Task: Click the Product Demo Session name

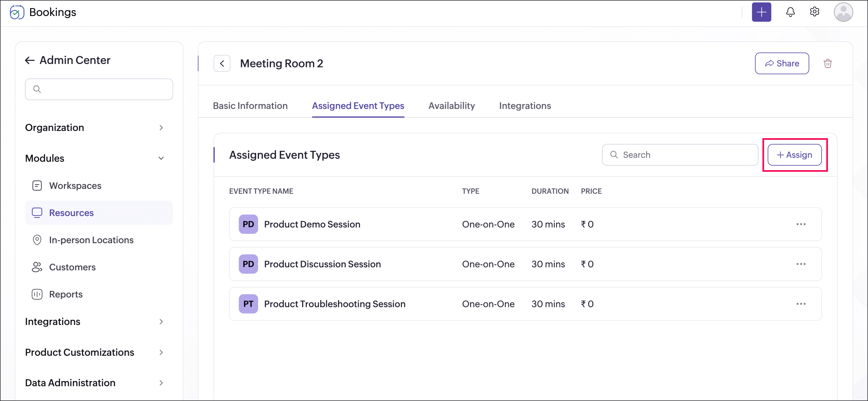Action: point(312,224)
